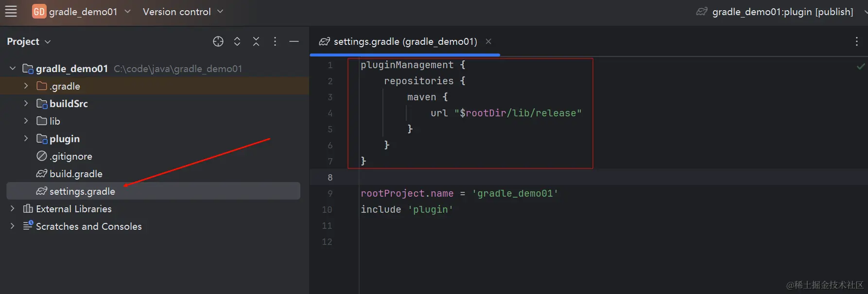This screenshot has height=294, width=868.
Task: Close the settings.gradle editor tab
Action: [x=488, y=41]
